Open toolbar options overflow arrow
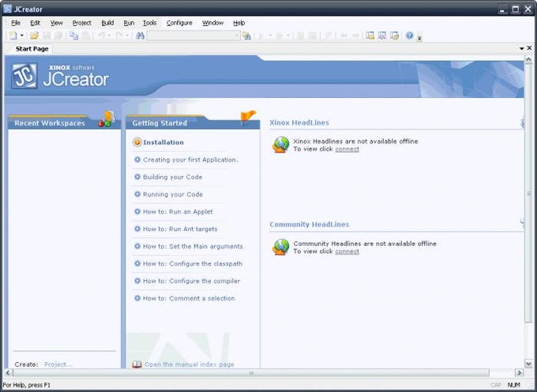This screenshot has height=392, width=537. pyautogui.click(x=419, y=38)
